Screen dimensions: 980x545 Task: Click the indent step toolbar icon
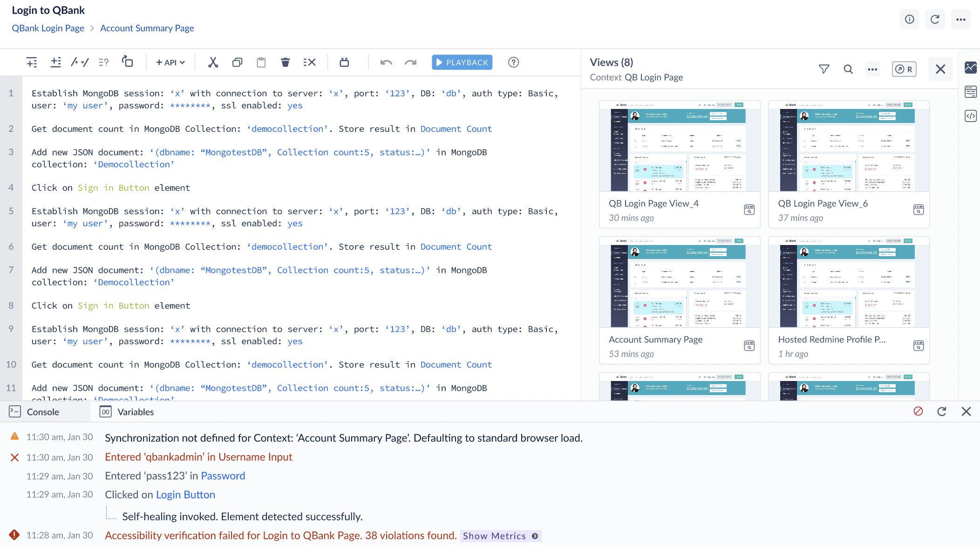coord(32,62)
